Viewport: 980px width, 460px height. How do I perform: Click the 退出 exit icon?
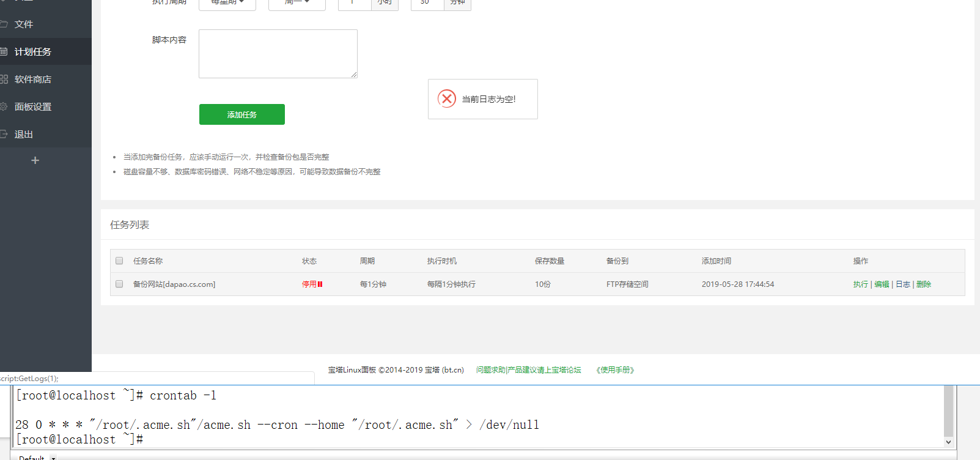pyautogui.click(x=3, y=134)
